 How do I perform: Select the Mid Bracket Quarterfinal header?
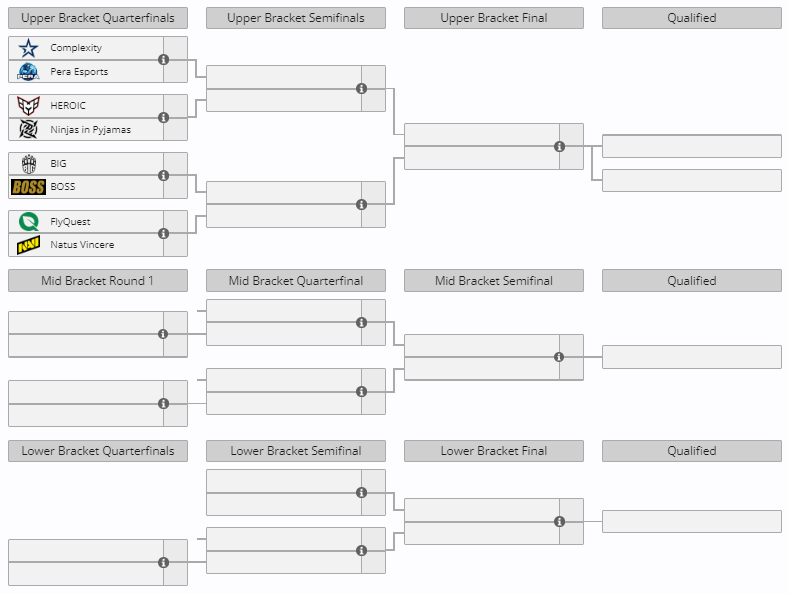coord(296,281)
